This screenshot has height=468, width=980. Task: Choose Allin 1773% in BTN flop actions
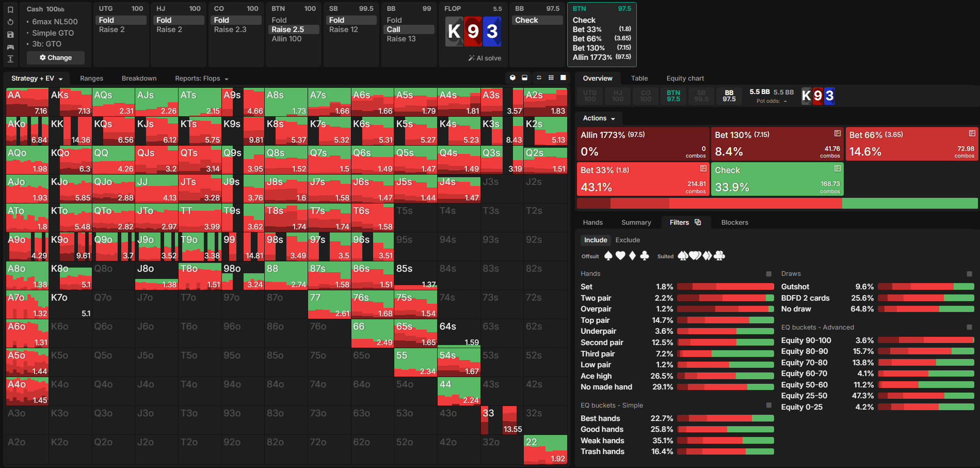click(x=602, y=57)
